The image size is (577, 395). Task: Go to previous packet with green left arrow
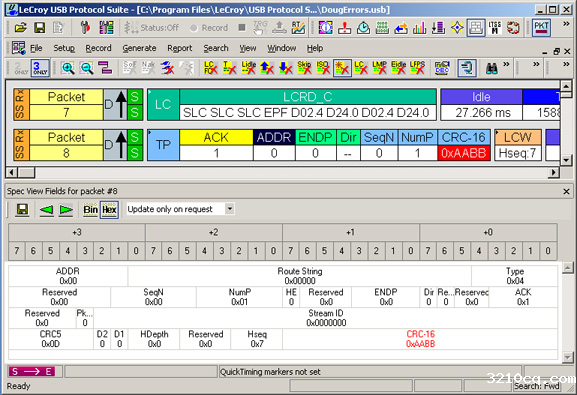click(46, 210)
